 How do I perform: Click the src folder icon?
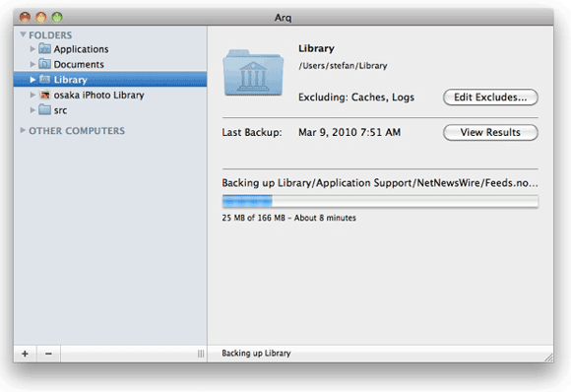[44, 109]
